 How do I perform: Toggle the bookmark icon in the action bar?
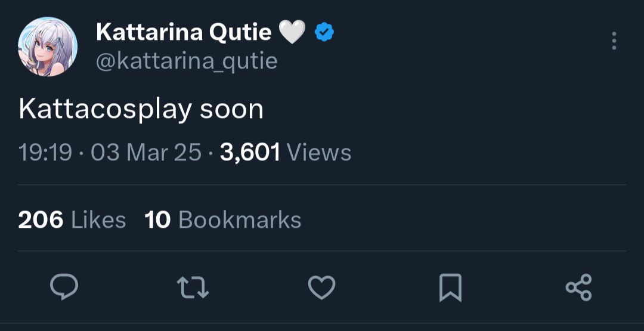(x=450, y=288)
